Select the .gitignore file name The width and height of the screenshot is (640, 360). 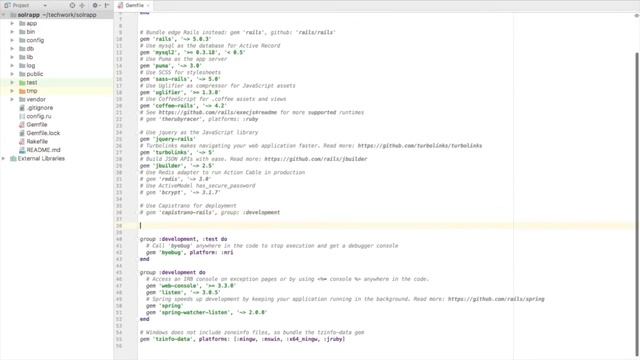pos(40,108)
